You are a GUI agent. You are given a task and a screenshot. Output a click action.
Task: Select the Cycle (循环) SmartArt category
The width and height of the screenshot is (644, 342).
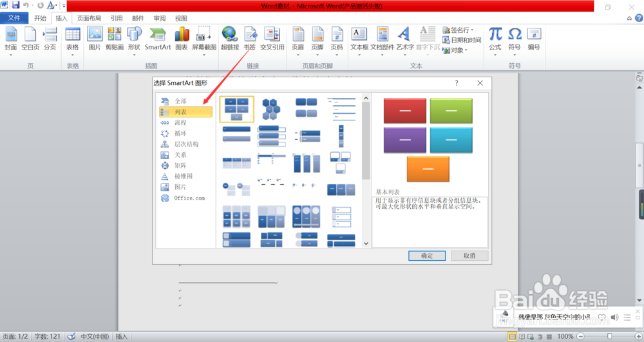point(185,133)
